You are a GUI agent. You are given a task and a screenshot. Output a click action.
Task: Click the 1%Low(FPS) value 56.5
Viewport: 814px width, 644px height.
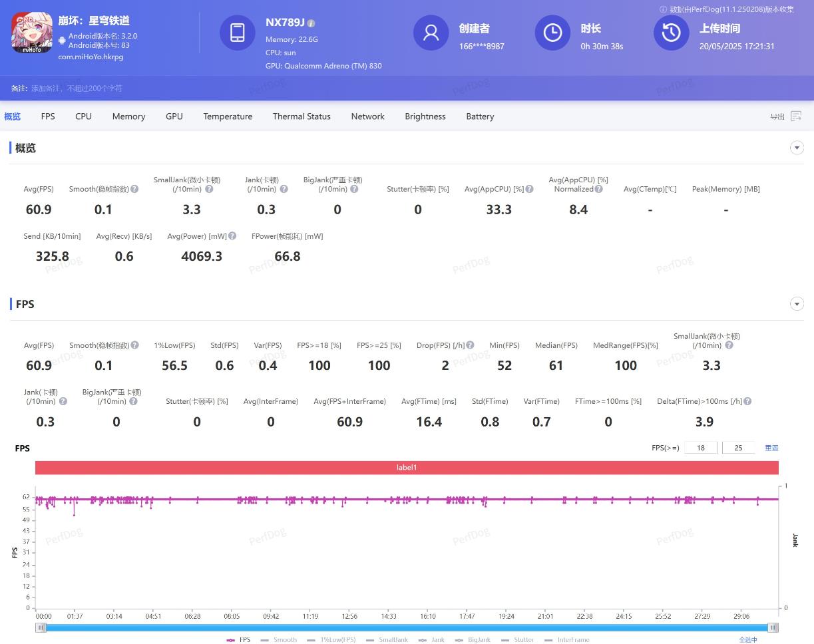(174, 365)
